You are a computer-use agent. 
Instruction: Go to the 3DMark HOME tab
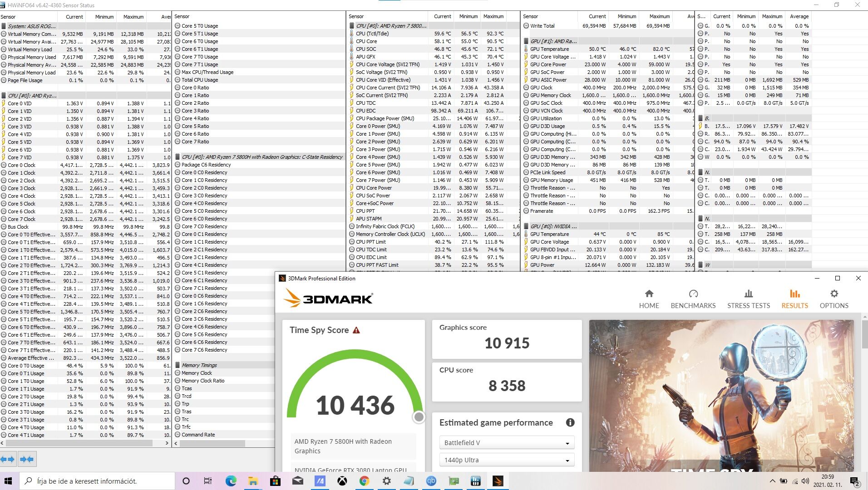[x=649, y=299]
